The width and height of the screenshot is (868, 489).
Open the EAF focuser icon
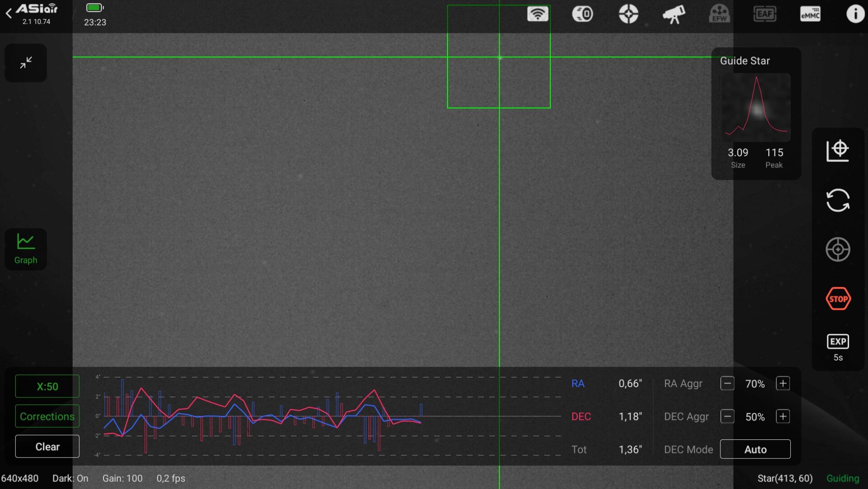[x=765, y=14]
